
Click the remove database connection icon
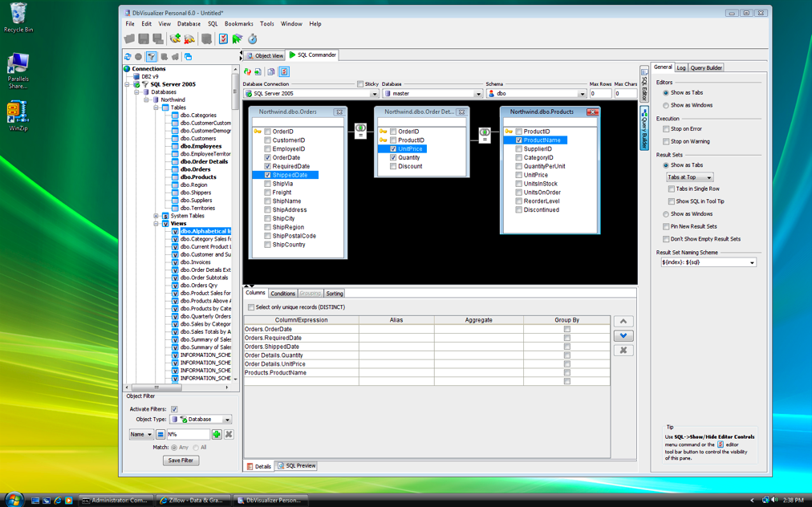(x=189, y=39)
